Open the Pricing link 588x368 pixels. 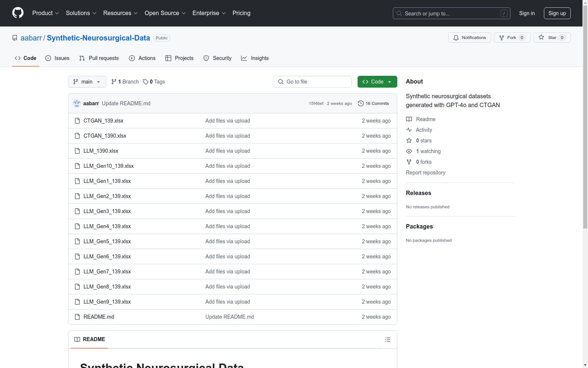(241, 13)
